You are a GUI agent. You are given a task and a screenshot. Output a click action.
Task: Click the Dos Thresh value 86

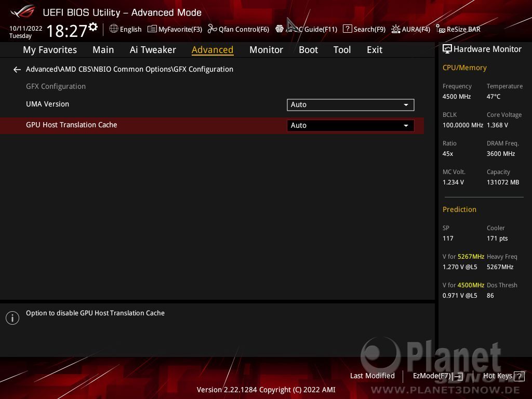click(x=490, y=296)
